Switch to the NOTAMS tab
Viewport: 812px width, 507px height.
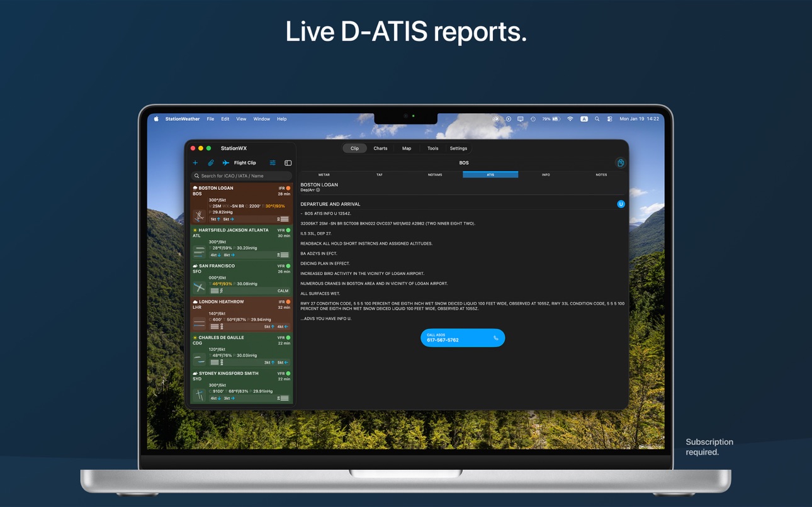[435, 175]
